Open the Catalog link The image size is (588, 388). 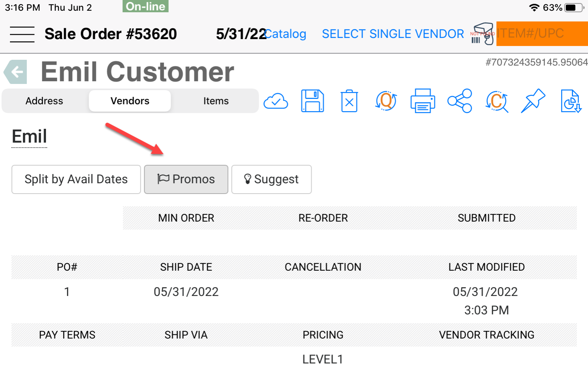point(285,34)
